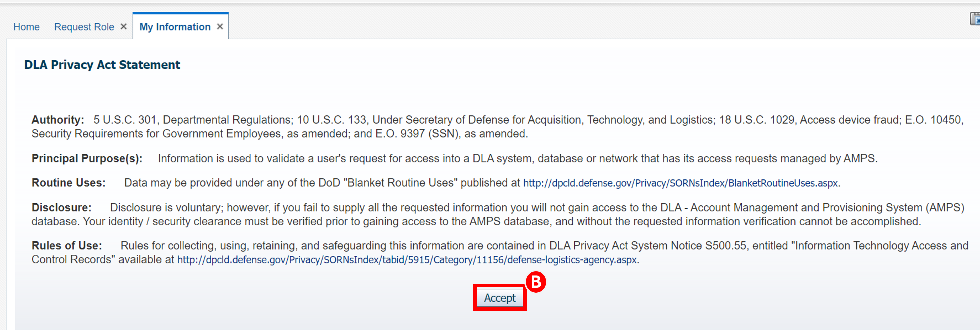Viewport: 980px width, 330px height.
Task: Click the Principal Purpose(s) label
Action: pos(88,158)
